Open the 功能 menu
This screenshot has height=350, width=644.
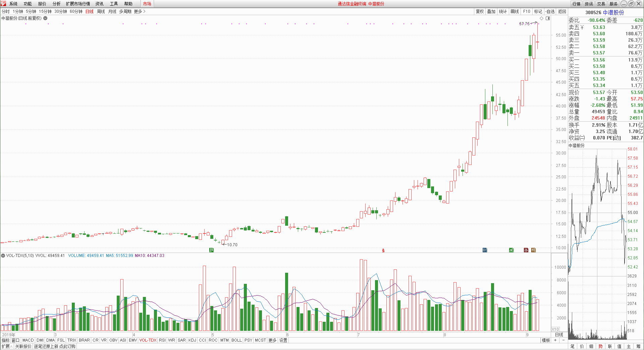(28, 4)
